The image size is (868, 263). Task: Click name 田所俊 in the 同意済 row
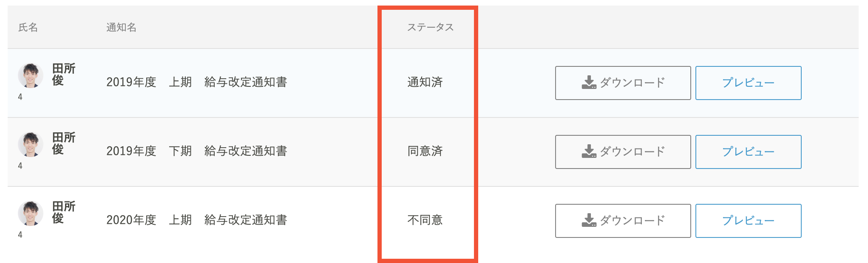pyautogui.click(x=64, y=143)
